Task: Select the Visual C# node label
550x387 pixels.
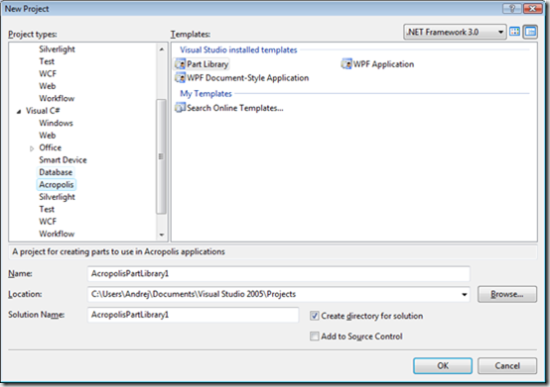Action: (x=43, y=111)
